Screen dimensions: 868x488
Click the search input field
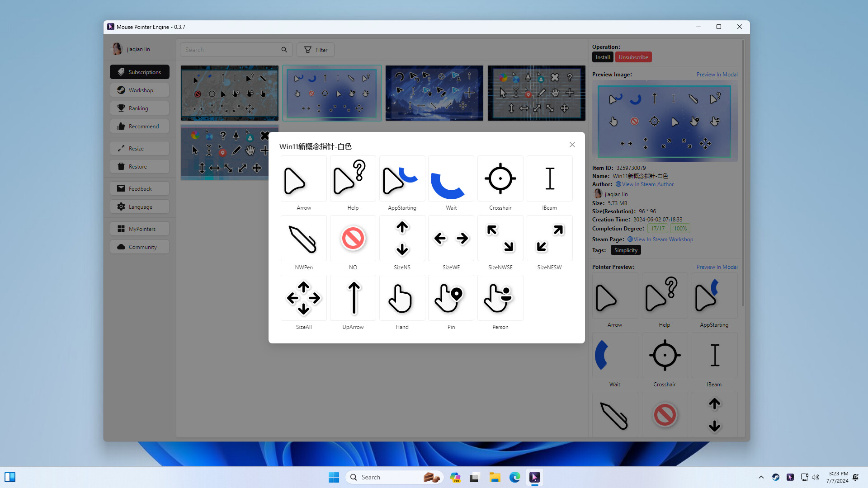coord(231,50)
